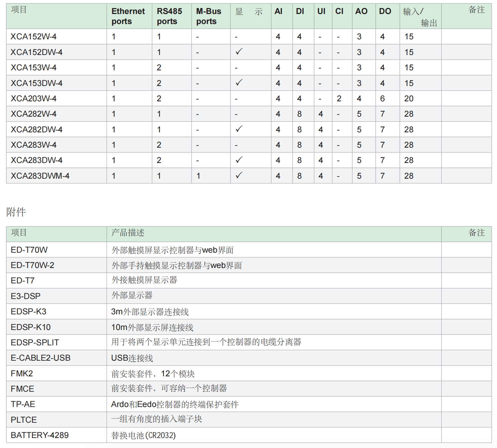Viewport: 497px width, 448px height.
Task: Click the 附件 section heading
Action: (16, 212)
